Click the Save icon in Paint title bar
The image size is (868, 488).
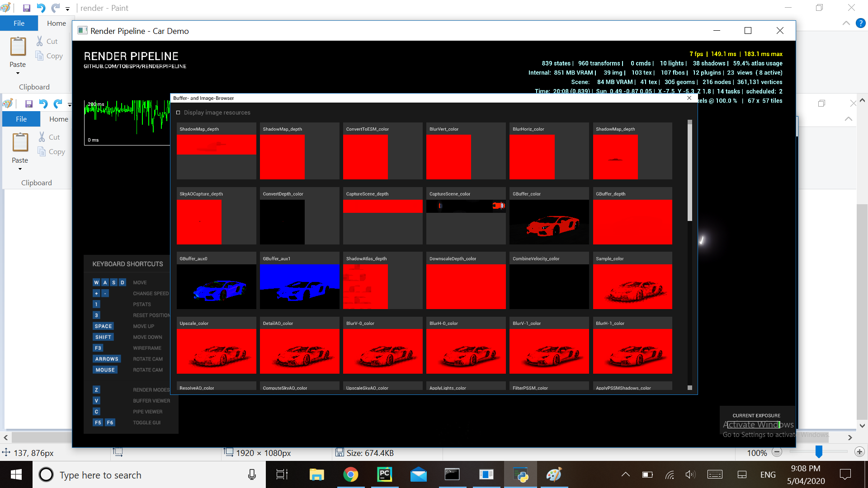(x=26, y=8)
